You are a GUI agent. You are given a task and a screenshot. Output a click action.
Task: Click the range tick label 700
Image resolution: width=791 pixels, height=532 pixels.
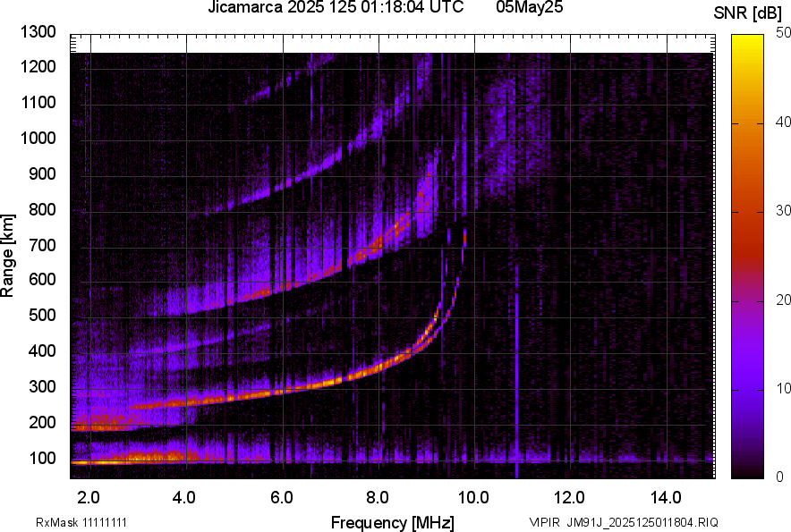tap(42, 245)
